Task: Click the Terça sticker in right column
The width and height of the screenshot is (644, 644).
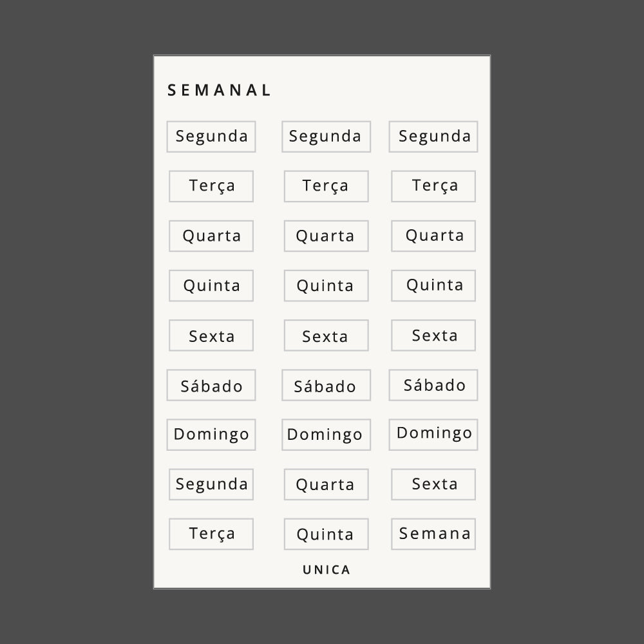Action: 433,186
